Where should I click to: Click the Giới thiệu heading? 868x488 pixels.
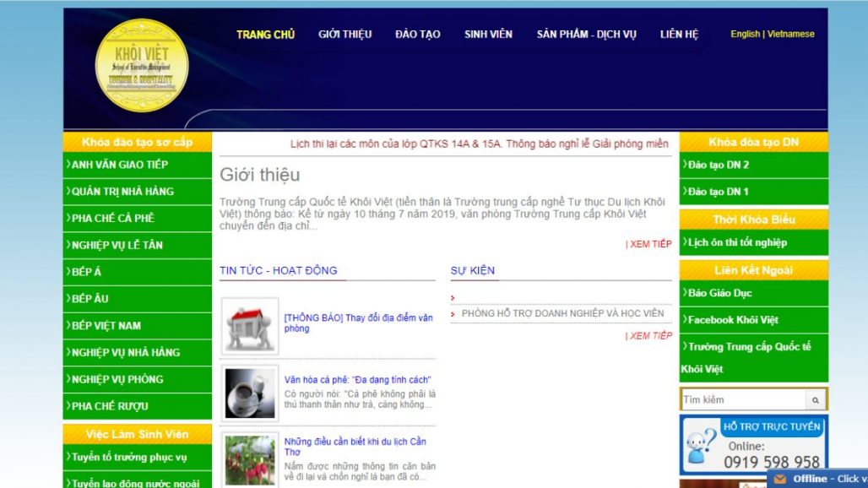click(x=259, y=175)
